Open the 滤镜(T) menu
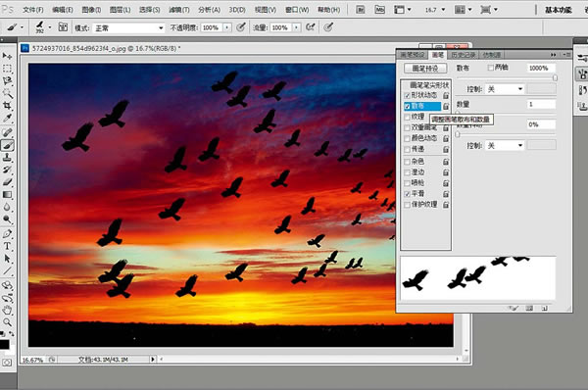The image size is (588, 390). (x=179, y=10)
